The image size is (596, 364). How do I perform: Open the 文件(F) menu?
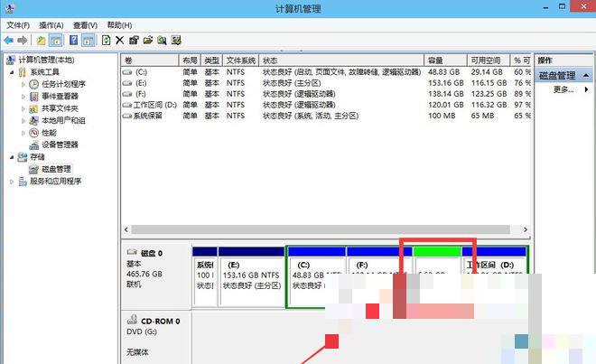coord(18,25)
